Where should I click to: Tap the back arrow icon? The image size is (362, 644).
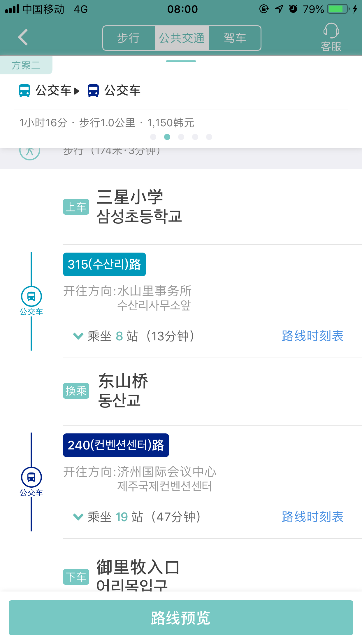[23, 37]
